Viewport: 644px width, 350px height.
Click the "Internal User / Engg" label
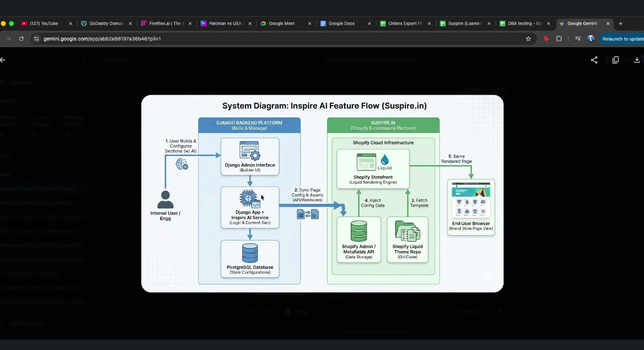pyautogui.click(x=165, y=216)
